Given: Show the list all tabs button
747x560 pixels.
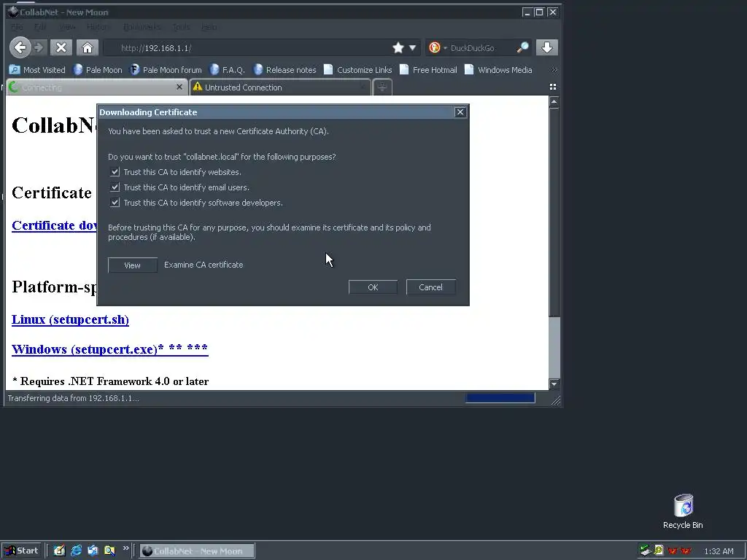Looking at the screenshot, I should pos(553,87).
